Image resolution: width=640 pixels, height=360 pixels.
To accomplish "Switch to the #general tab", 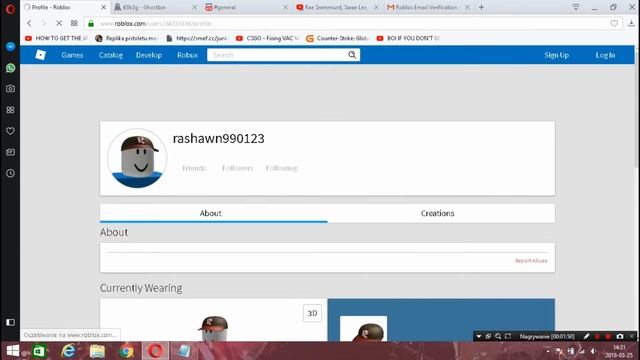I will pyautogui.click(x=245, y=7).
